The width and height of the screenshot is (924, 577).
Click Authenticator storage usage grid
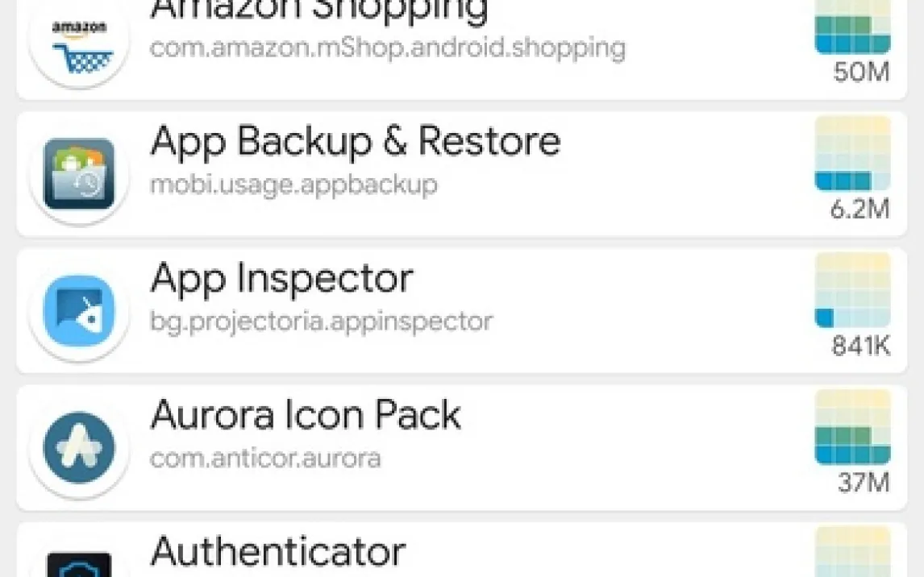pos(852,552)
